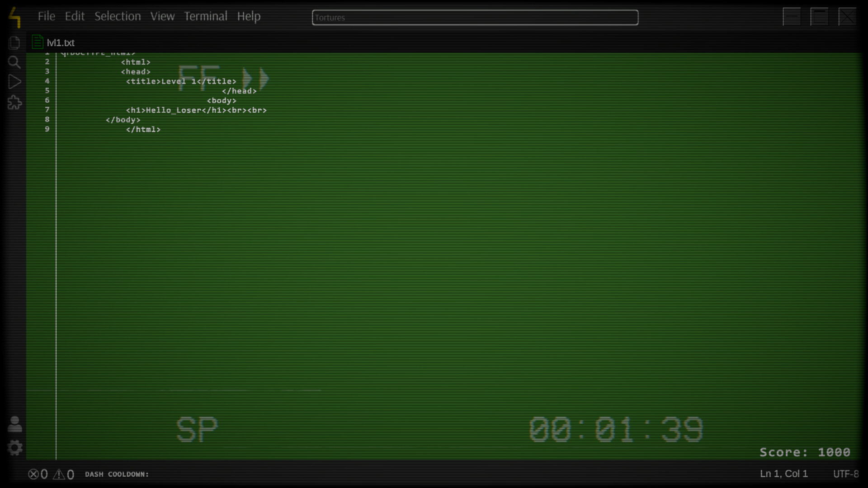868x488 pixels.
Task: Click the Accounts person icon
Action: [15, 424]
